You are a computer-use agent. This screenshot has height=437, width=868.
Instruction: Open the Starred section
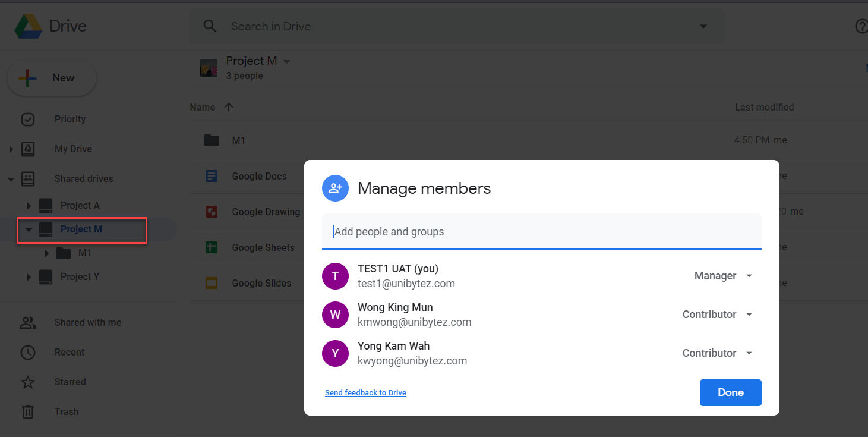[x=70, y=382]
